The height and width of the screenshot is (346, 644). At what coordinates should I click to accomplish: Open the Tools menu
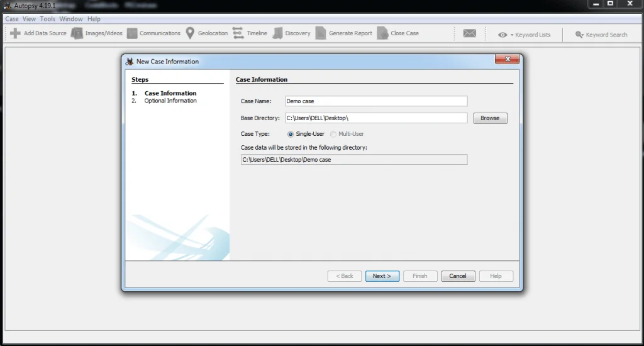(x=47, y=19)
